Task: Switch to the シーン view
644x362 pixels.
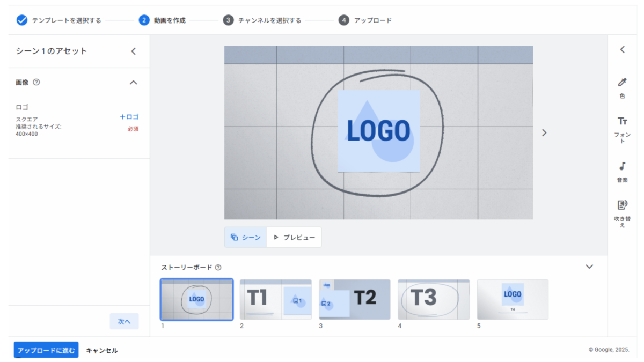Action: [246, 237]
